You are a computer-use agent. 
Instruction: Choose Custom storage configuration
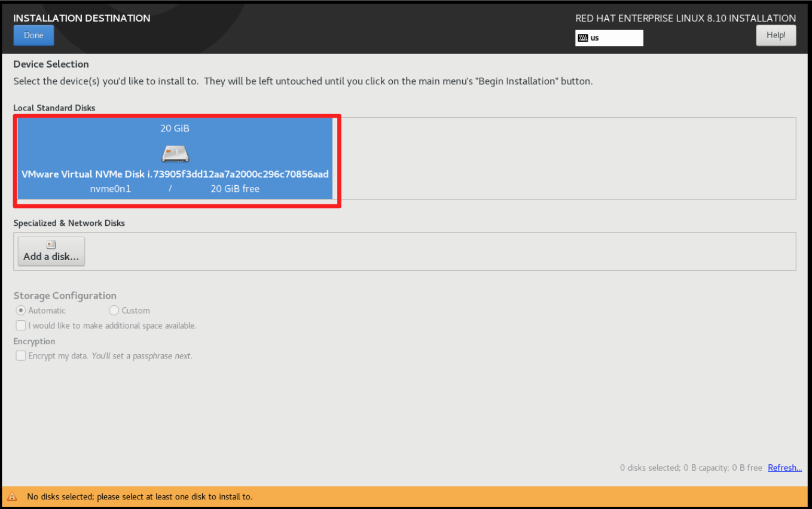pyautogui.click(x=114, y=310)
